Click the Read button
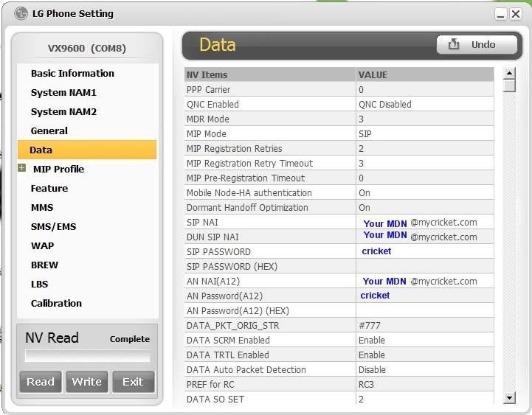 [x=41, y=382]
